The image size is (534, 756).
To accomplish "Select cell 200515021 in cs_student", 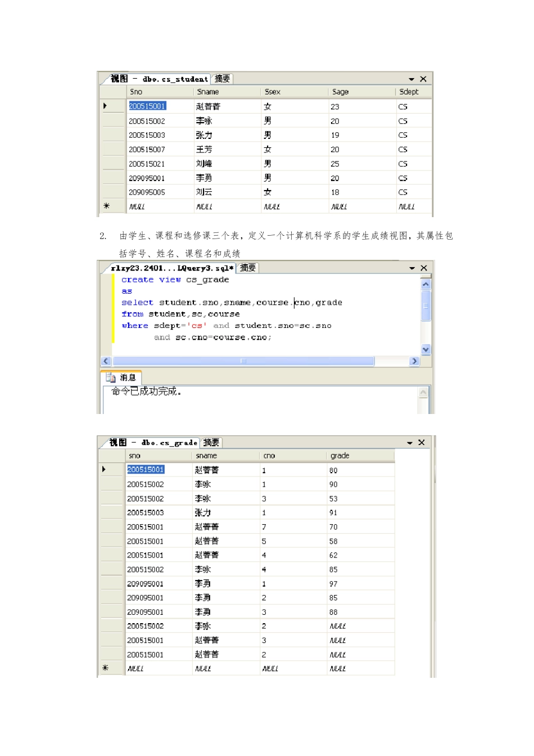I will pos(159,164).
